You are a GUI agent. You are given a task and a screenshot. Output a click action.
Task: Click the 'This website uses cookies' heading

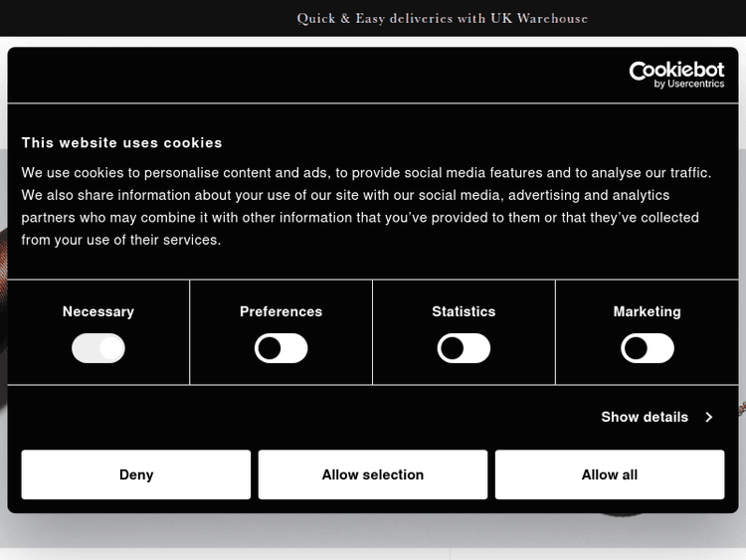[122, 142]
